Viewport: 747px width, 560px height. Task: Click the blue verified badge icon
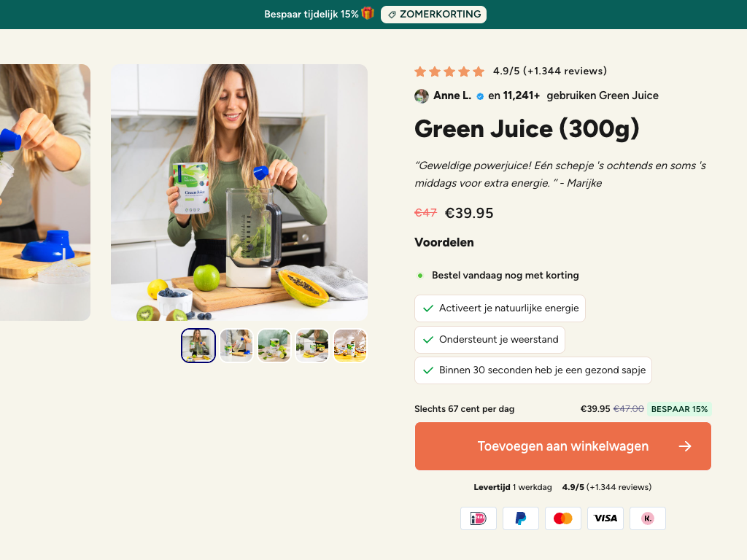[x=480, y=96]
